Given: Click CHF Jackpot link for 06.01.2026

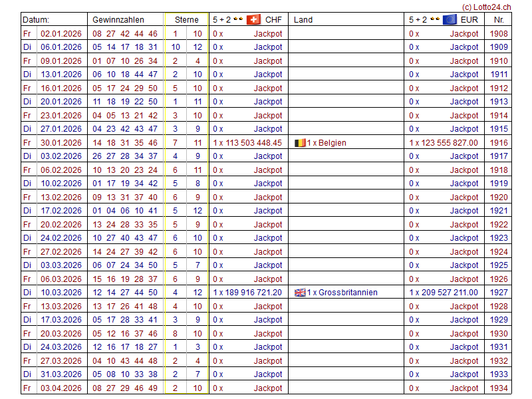Looking at the screenshot, I should click(x=268, y=47).
